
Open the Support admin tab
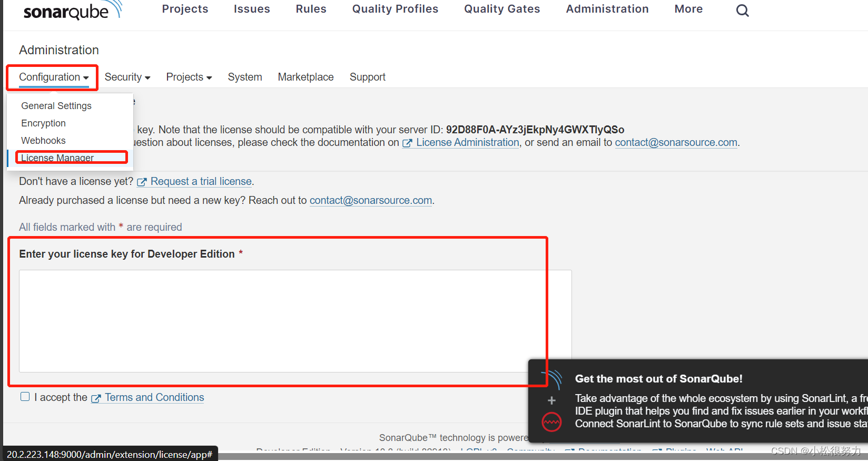368,77
